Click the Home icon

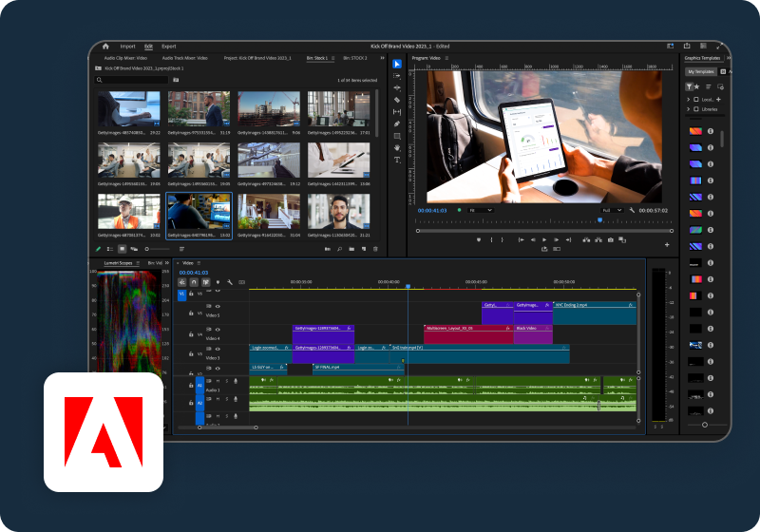tap(105, 46)
